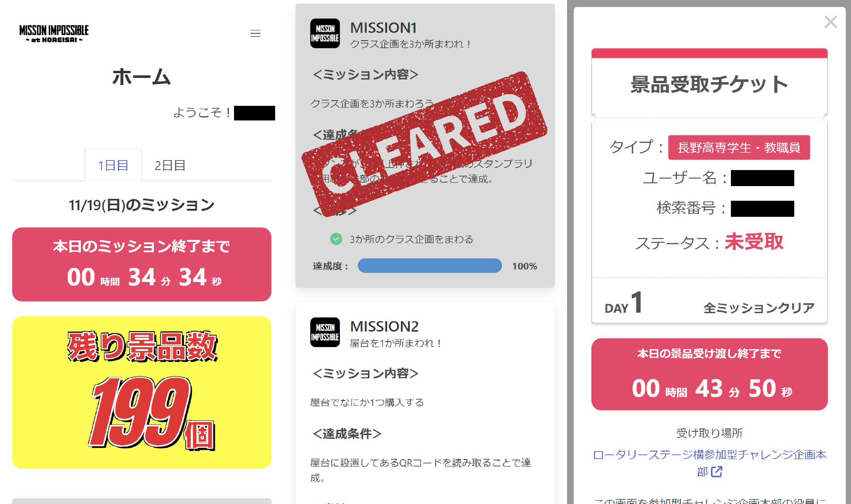The height and width of the screenshot is (504, 851).
Task: Click the green checkmark for 3か所のクラス企画
Action: [336, 239]
